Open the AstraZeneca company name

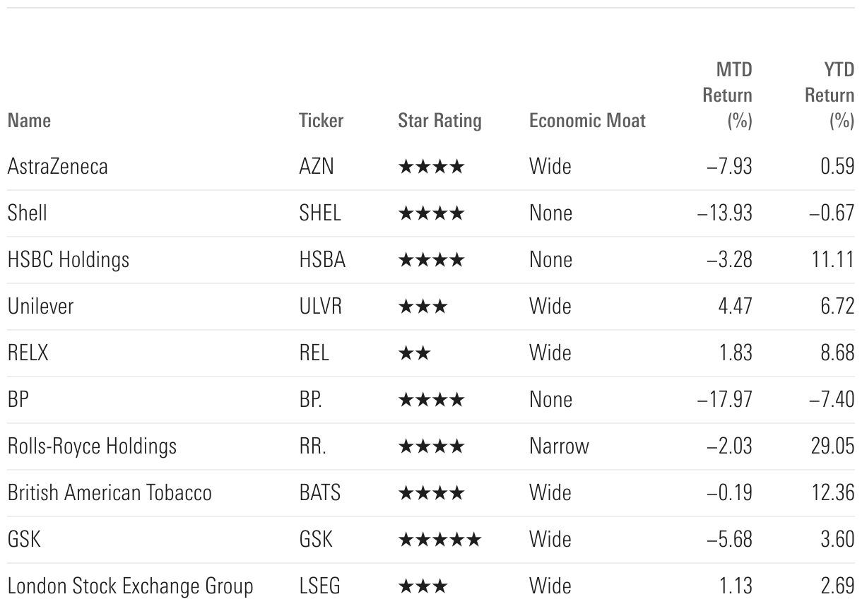(57, 167)
